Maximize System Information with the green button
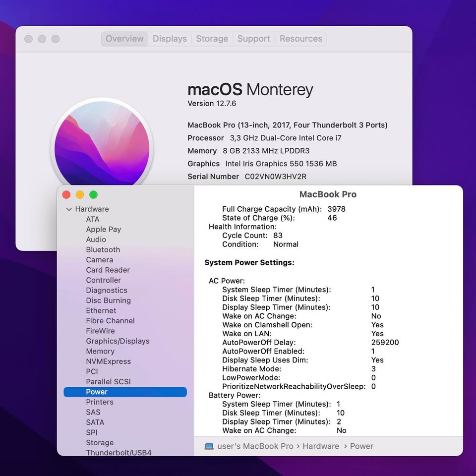The image size is (476, 476). coord(94,195)
